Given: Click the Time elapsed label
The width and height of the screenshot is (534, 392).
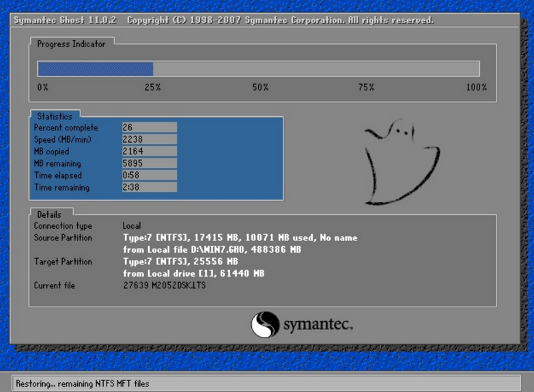Looking at the screenshot, I should click(x=58, y=176).
